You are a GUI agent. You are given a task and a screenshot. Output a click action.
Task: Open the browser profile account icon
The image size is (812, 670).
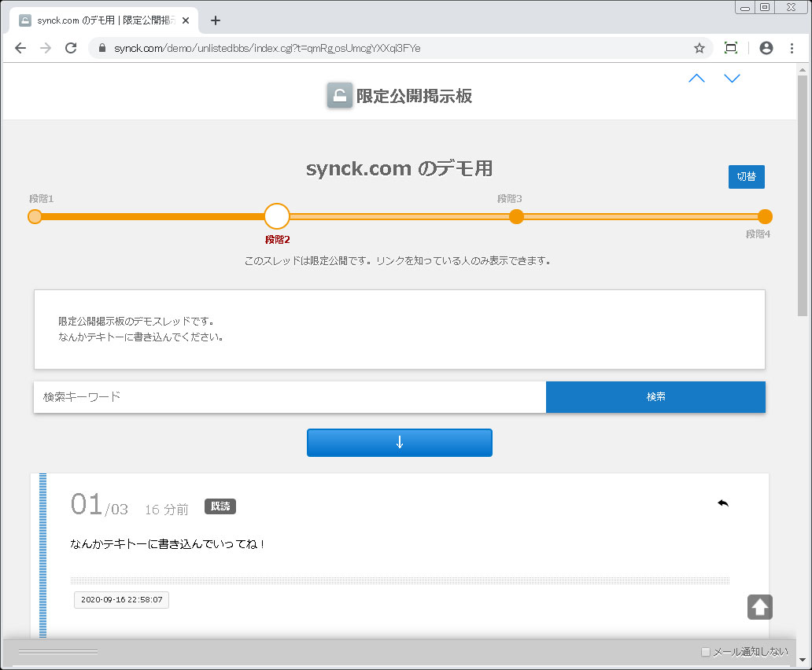pyautogui.click(x=766, y=48)
